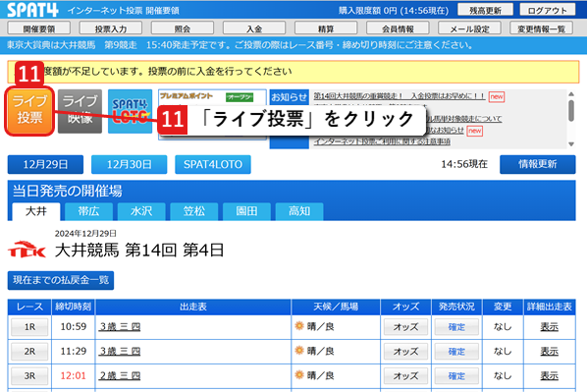Screen dimensions: 588x392
Task: Open the 開催要領 menu
Action: point(39,28)
